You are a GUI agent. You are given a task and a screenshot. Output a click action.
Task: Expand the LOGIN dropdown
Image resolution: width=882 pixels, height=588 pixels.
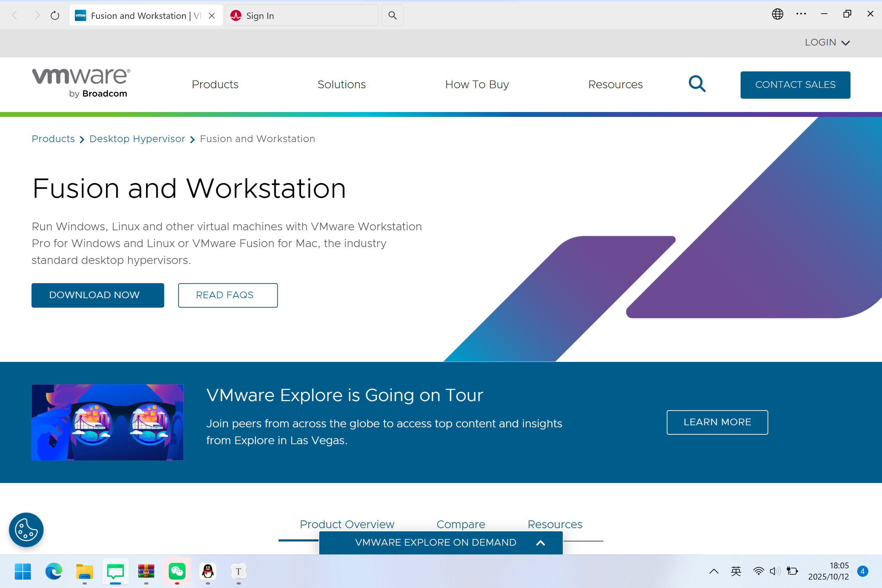click(x=827, y=42)
